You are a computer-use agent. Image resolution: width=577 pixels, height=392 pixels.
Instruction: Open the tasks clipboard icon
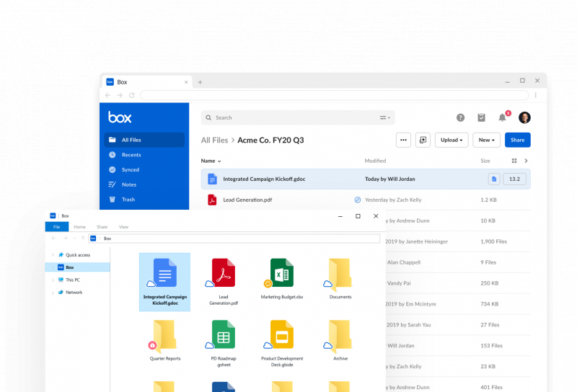pos(481,117)
